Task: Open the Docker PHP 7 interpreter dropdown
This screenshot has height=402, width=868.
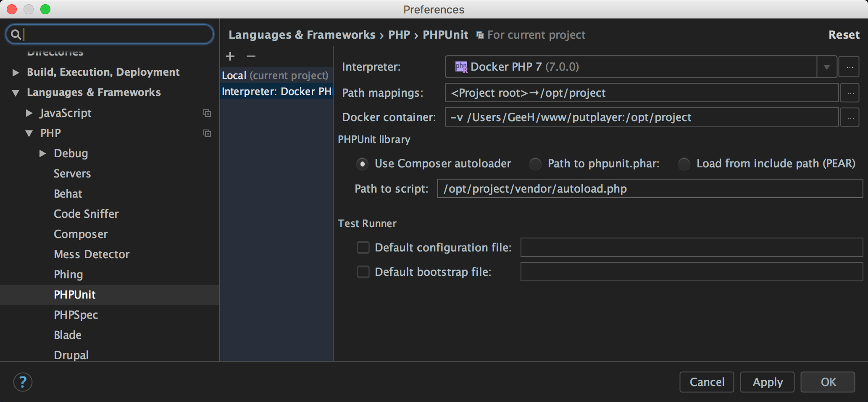Action: pyautogui.click(x=826, y=66)
